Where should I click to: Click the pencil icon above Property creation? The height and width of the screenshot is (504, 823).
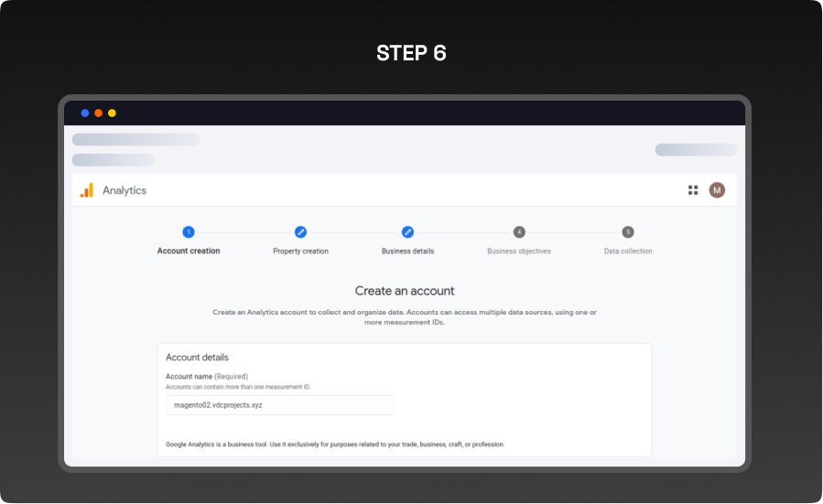pos(300,232)
